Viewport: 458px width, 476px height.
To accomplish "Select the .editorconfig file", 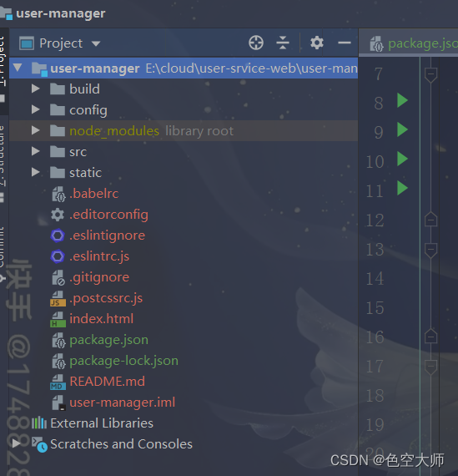I will click(x=108, y=215).
